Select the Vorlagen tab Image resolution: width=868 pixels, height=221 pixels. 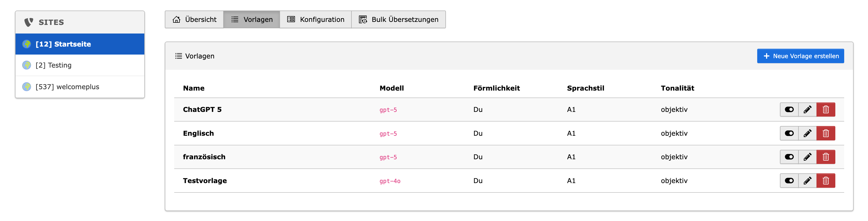coord(252,20)
